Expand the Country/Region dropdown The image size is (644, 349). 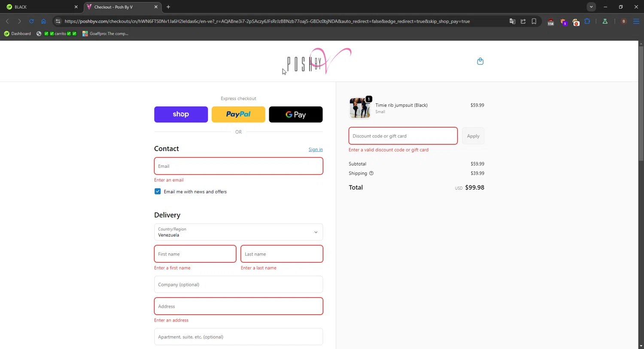click(238, 232)
